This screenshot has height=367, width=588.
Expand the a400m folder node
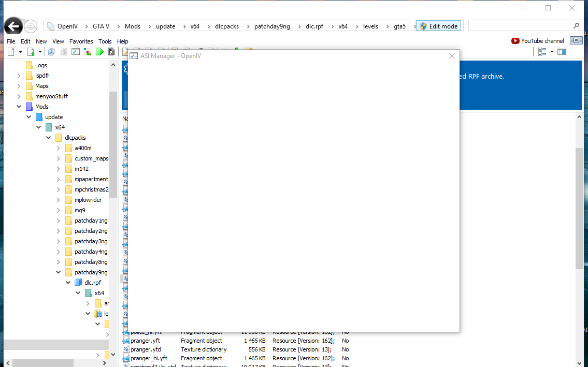(x=59, y=148)
